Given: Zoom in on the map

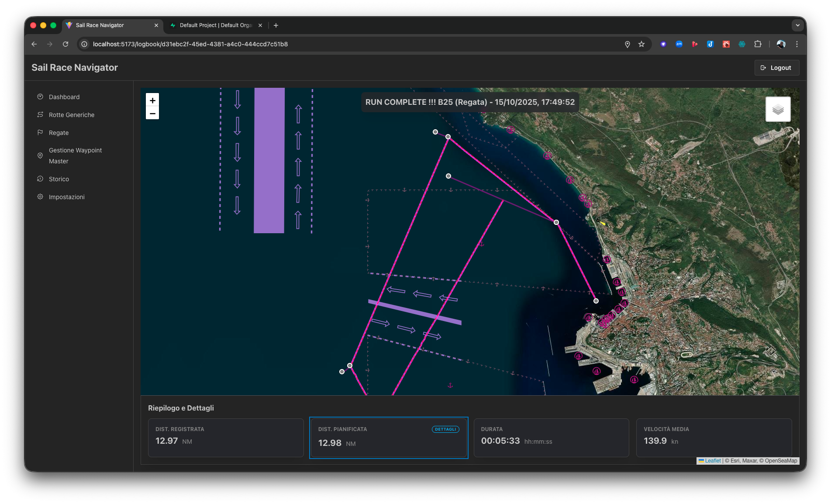Looking at the screenshot, I should (152, 100).
